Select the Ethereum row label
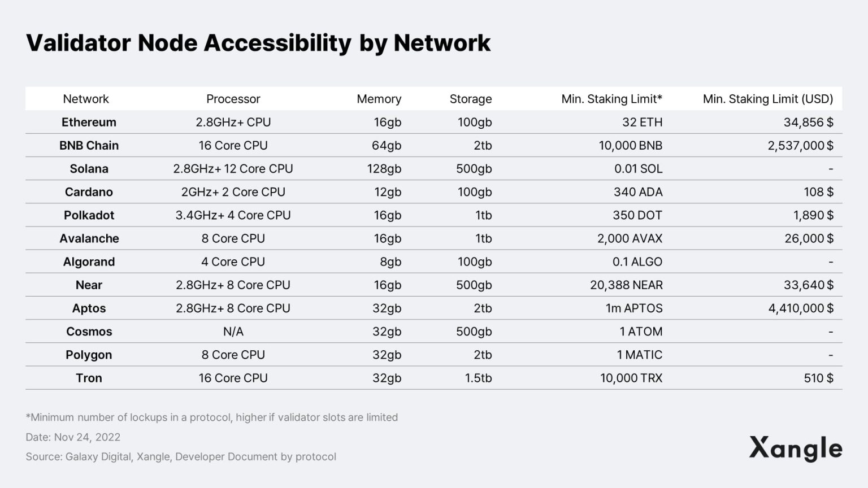868x488 pixels. (x=89, y=122)
